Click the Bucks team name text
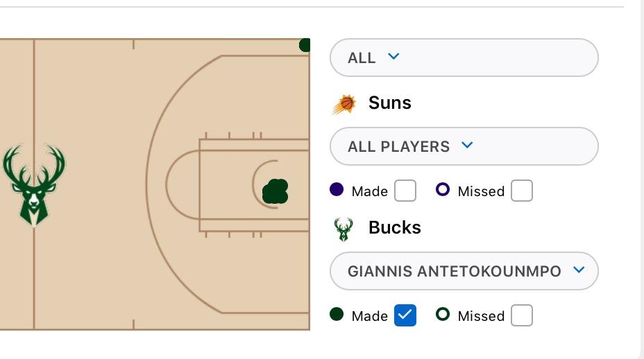This screenshot has width=644, height=359. pos(395,228)
